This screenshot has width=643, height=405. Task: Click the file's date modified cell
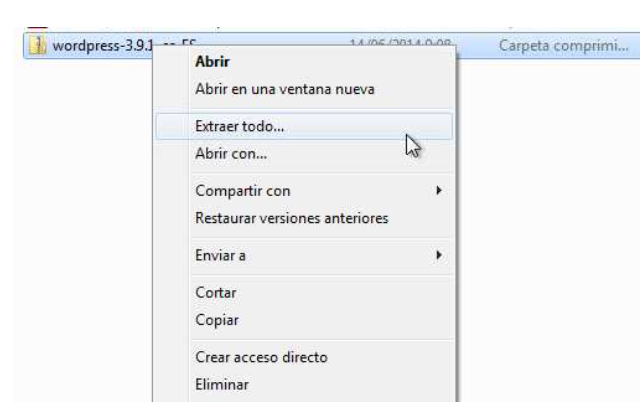point(400,42)
